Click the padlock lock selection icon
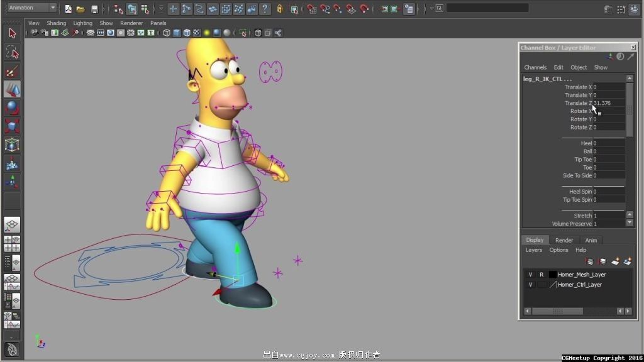 280,9
